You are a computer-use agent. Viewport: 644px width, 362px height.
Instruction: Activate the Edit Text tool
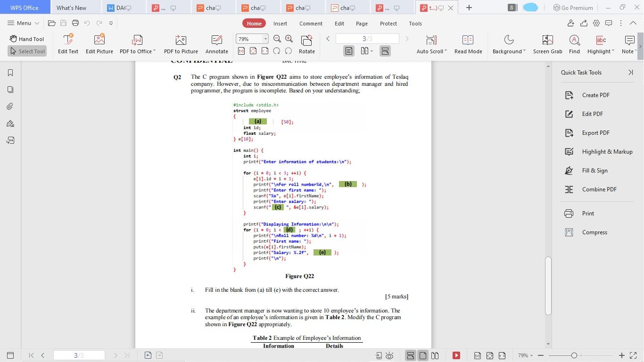coord(68,44)
